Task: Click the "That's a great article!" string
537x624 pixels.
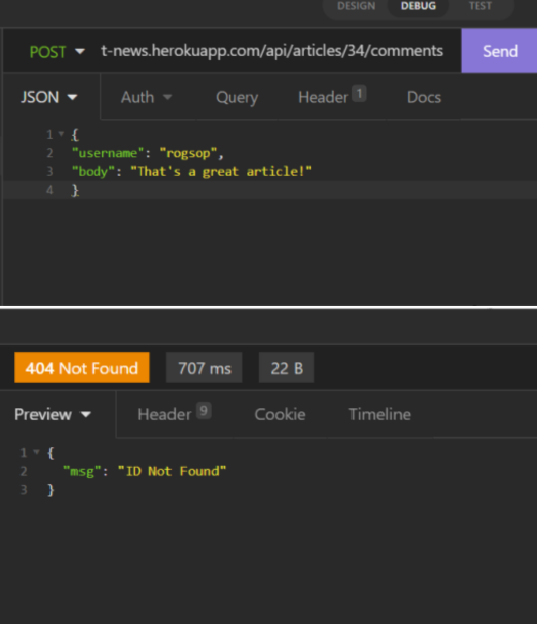Action: pos(221,172)
